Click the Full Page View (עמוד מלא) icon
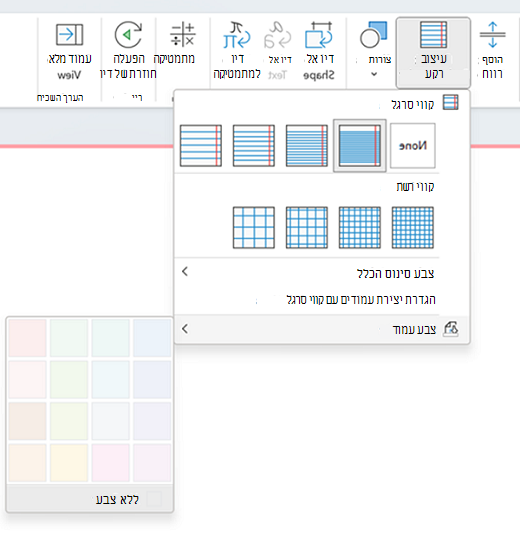The width and height of the screenshot is (520, 536). click(x=69, y=35)
